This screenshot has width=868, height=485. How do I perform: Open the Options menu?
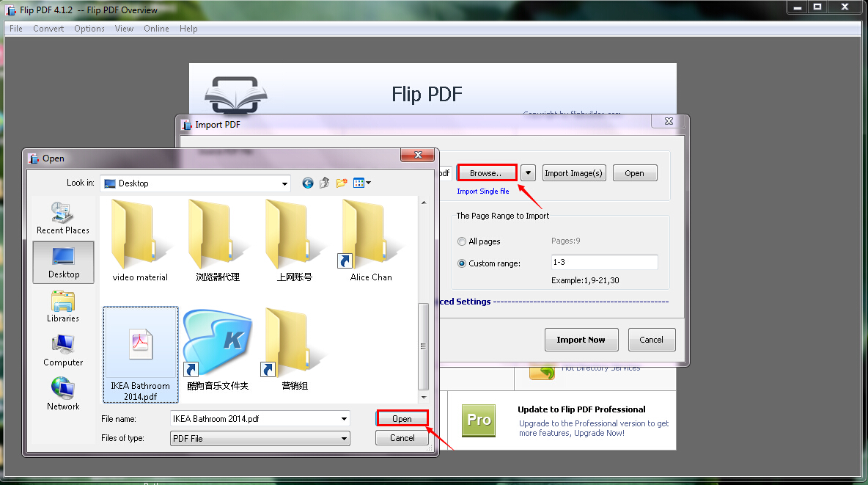click(89, 29)
